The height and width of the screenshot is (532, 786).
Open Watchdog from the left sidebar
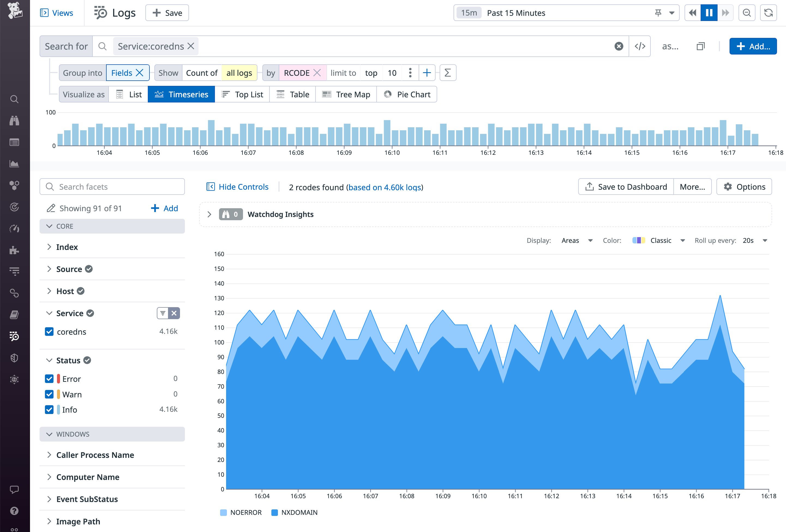click(x=14, y=121)
